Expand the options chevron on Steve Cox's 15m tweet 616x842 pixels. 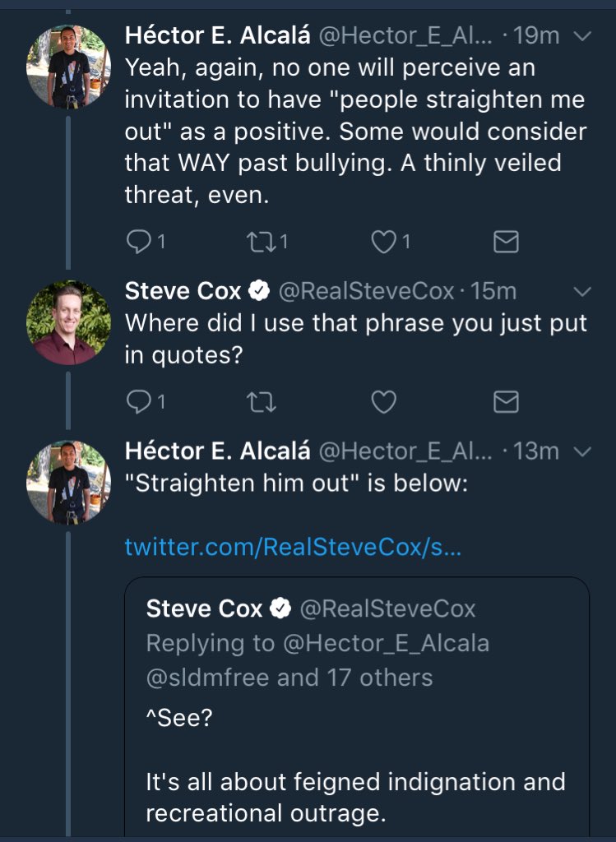581,291
